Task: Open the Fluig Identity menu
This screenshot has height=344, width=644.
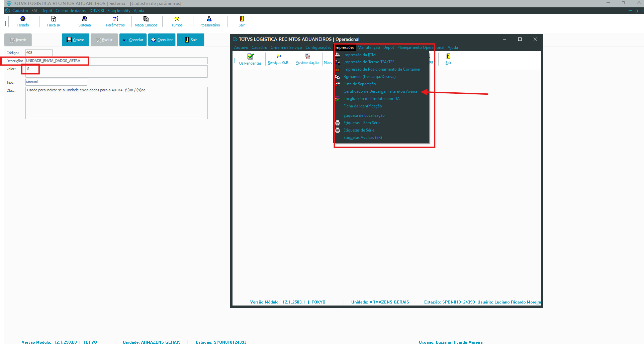Action: tap(119, 11)
